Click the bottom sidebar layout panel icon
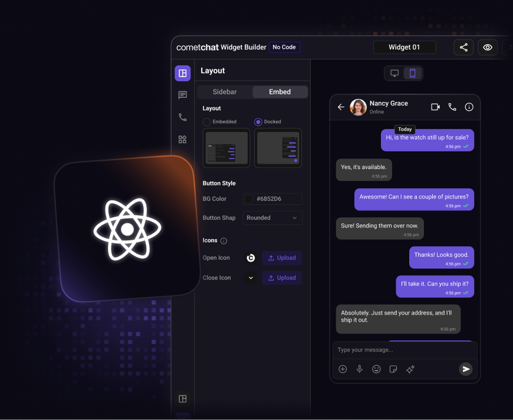Image resolution: width=513 pixels, height=420 pixels. click(x=183, y=399)
